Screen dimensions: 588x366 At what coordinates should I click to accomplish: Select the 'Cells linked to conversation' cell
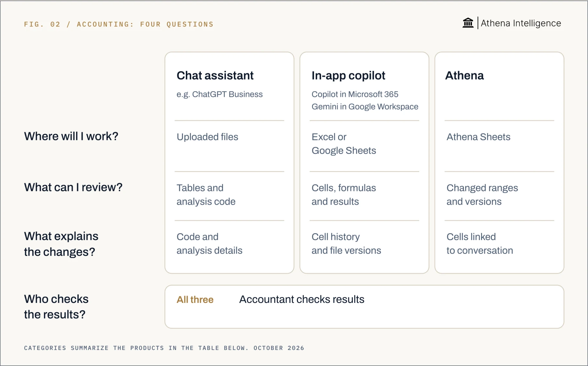pos(480,244)
